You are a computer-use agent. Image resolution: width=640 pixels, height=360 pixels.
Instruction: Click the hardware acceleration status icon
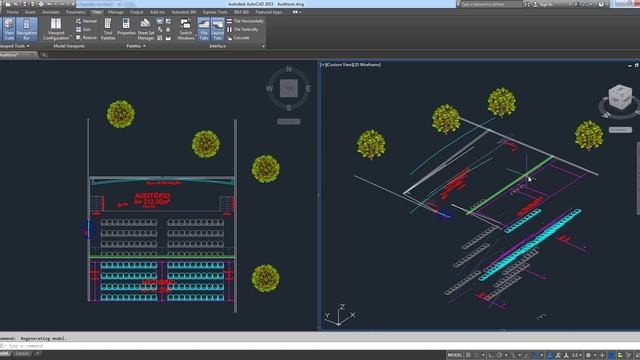[611, 355]
